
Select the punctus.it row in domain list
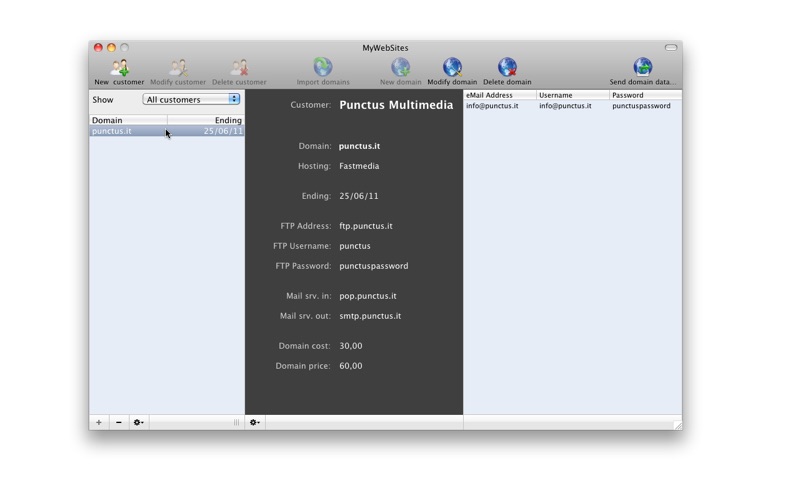pos(167,131)
